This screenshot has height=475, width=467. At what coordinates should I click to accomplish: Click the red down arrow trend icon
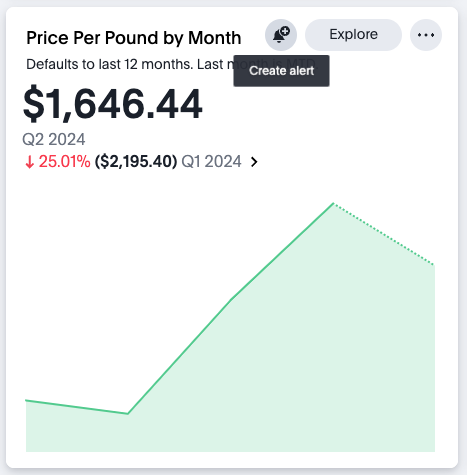click(x=30, y=162)
